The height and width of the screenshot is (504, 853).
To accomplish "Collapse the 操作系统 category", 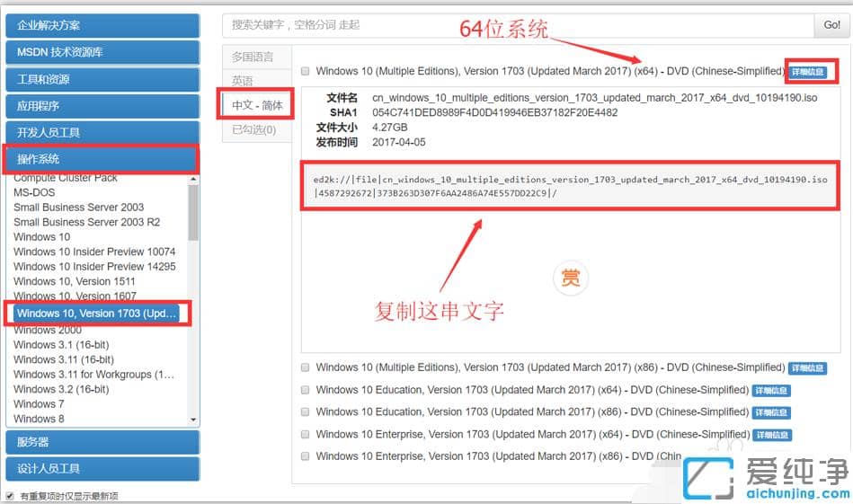I will (102, 159).
